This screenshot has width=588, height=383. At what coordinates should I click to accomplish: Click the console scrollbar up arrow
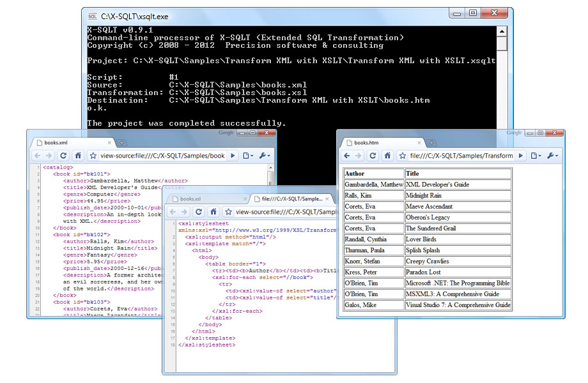click(502, 31)
